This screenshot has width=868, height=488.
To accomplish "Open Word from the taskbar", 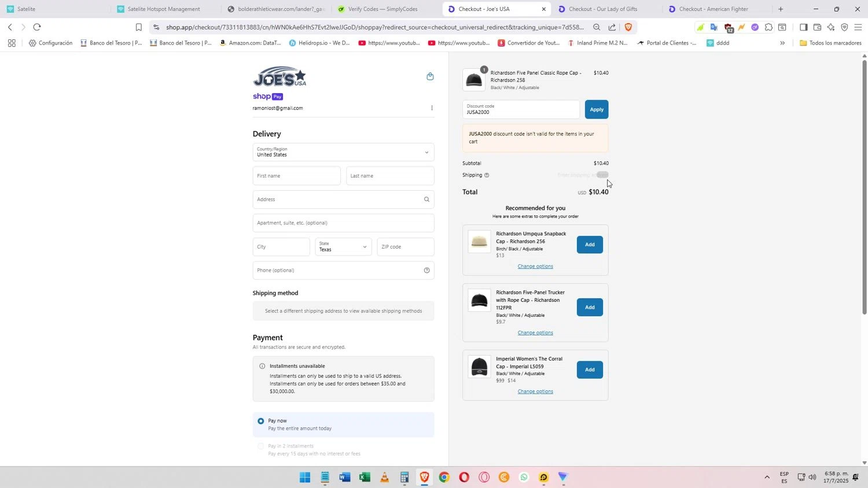I will click(x=345, y=477).
